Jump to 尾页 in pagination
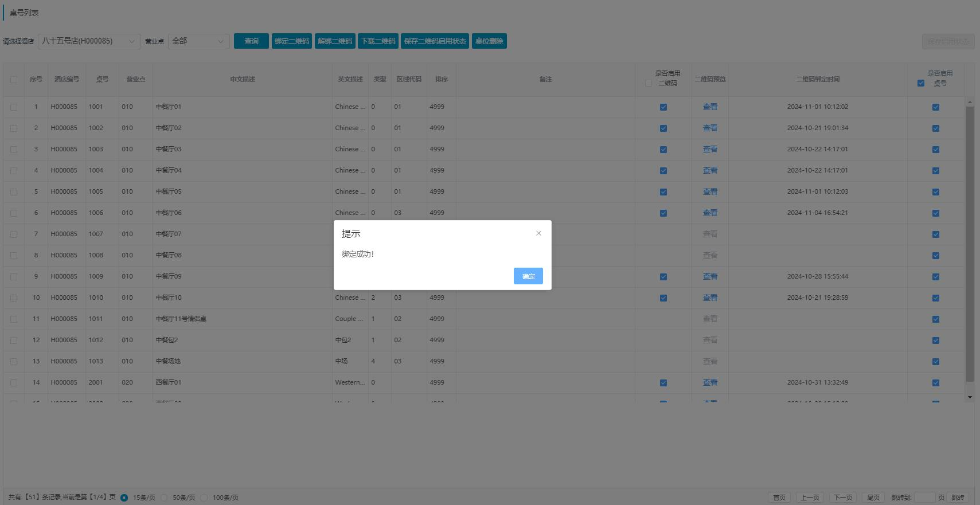This screenshot has height=505, width=980. [x=873, y=498]
